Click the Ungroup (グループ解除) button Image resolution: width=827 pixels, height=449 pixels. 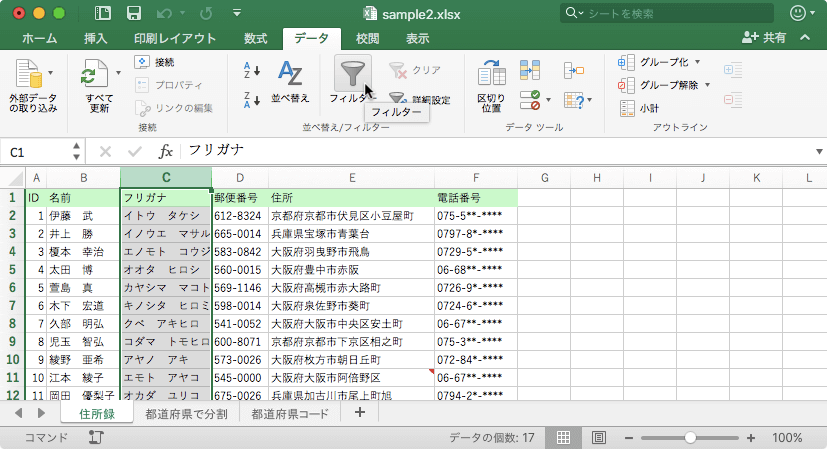click(x=658, y=85)
